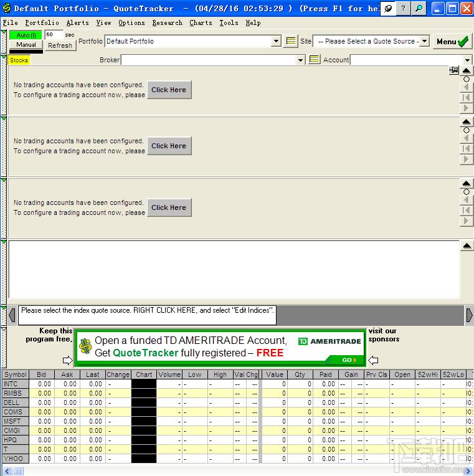Image resolution: width=474 pixels, height=476 pixels.
Task: Click the previous arrow in the bottom trading panel
Action: click(467, 200)
